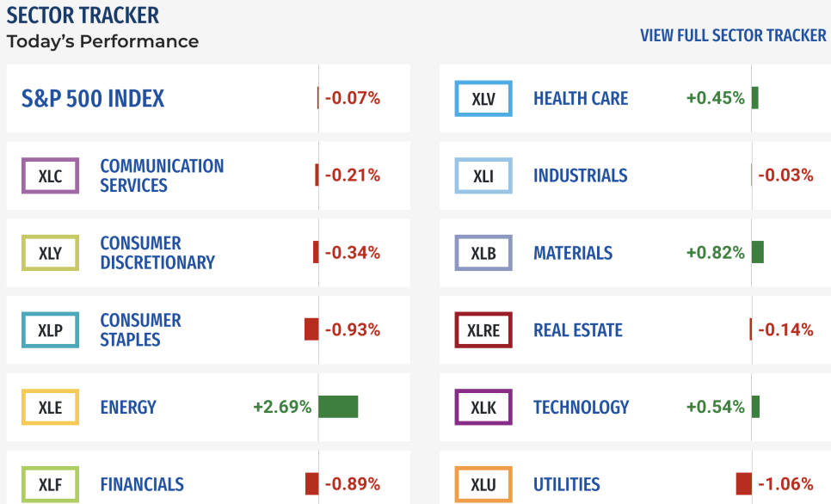Select the Energy green performance bar

tap(338, 407)
